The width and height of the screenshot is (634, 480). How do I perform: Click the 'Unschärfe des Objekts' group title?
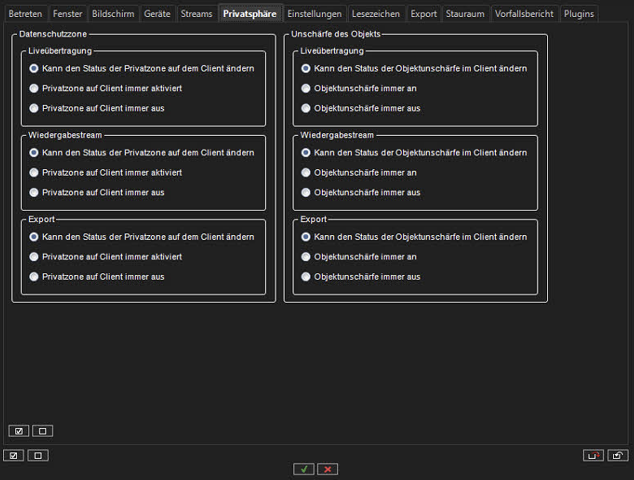(336, 34)
